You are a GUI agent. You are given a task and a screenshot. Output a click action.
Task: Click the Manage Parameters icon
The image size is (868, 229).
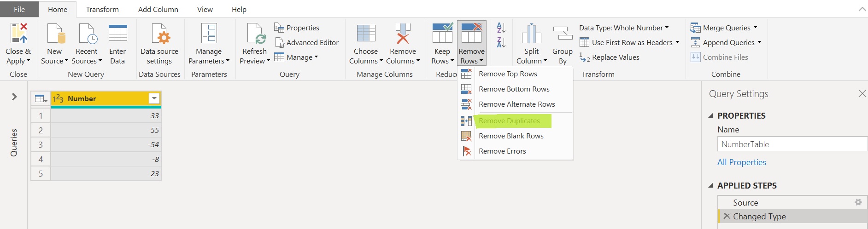coord(209,34)
